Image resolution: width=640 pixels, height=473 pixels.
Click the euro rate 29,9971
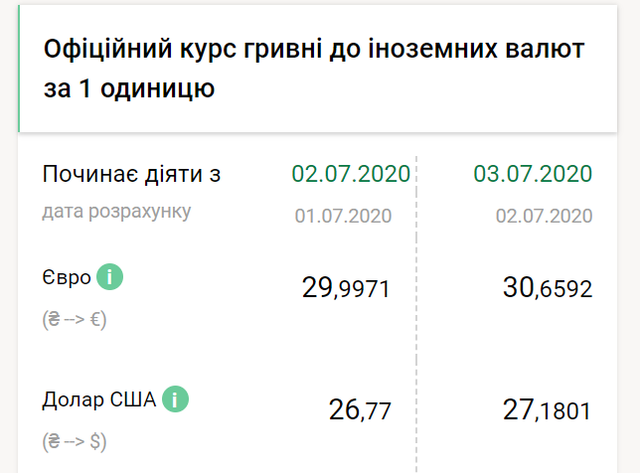[x=345, y=289]
